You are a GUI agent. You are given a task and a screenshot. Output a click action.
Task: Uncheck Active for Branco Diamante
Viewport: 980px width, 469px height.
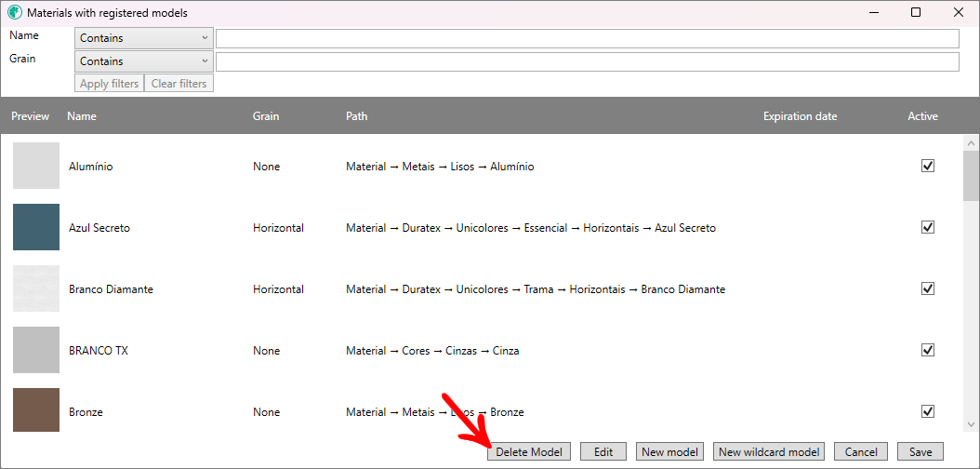(928, 288)
